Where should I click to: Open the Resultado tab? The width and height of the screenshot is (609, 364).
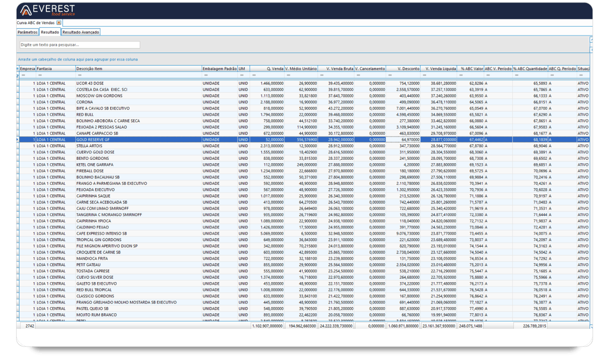click(x=50, y=32)
